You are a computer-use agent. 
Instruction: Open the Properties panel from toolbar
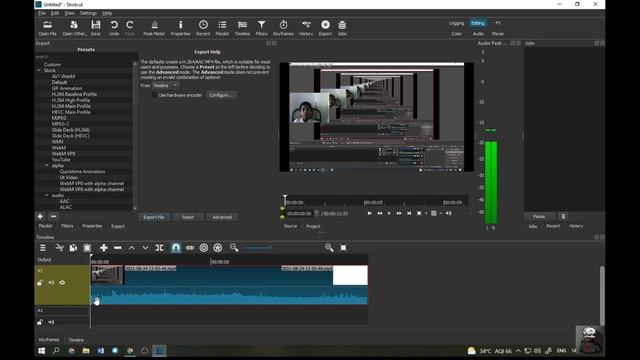(180, 28)
